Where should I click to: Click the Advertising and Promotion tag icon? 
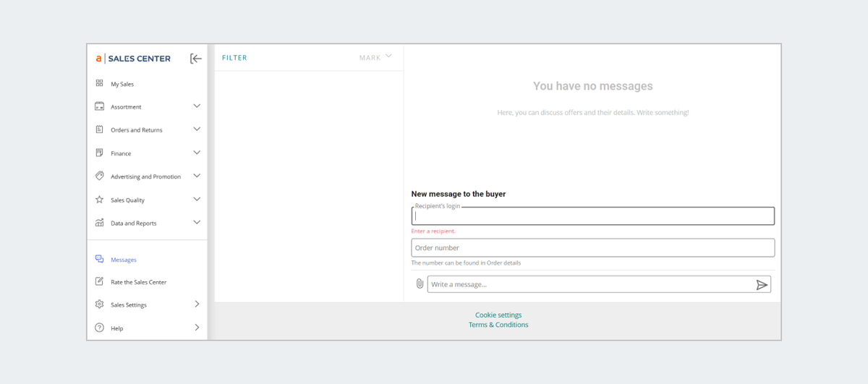100,176
